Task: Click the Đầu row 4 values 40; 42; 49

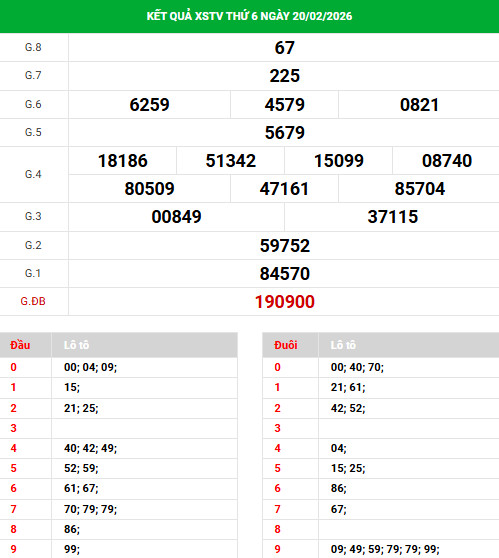Action: (x=90, y=448)
